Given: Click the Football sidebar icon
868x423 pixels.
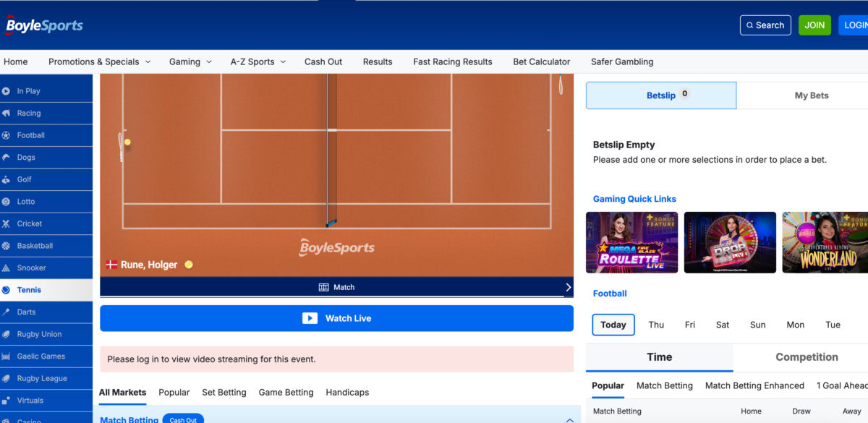Looking at the screenshot, I should (x=7, y=135).
